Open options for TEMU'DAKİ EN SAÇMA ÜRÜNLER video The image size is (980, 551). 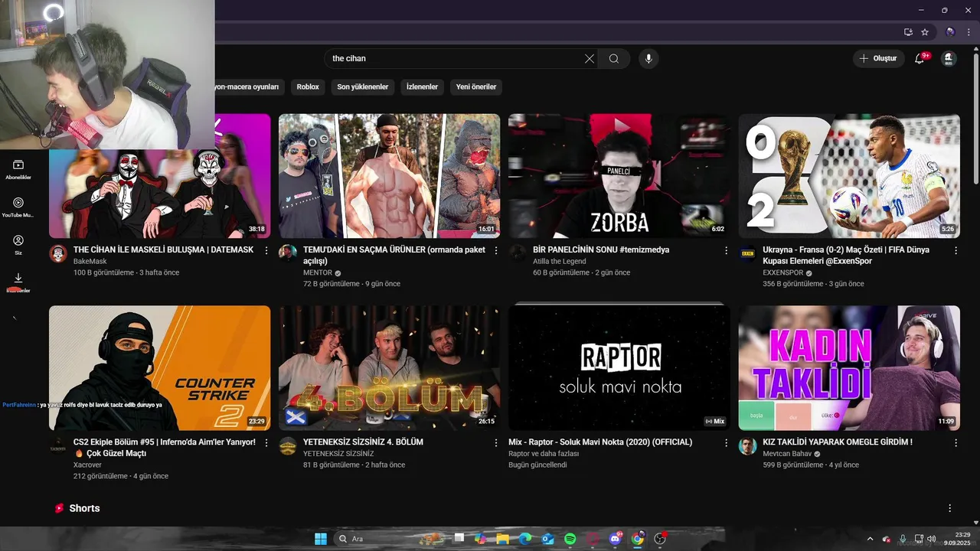(x=496, y=250)
